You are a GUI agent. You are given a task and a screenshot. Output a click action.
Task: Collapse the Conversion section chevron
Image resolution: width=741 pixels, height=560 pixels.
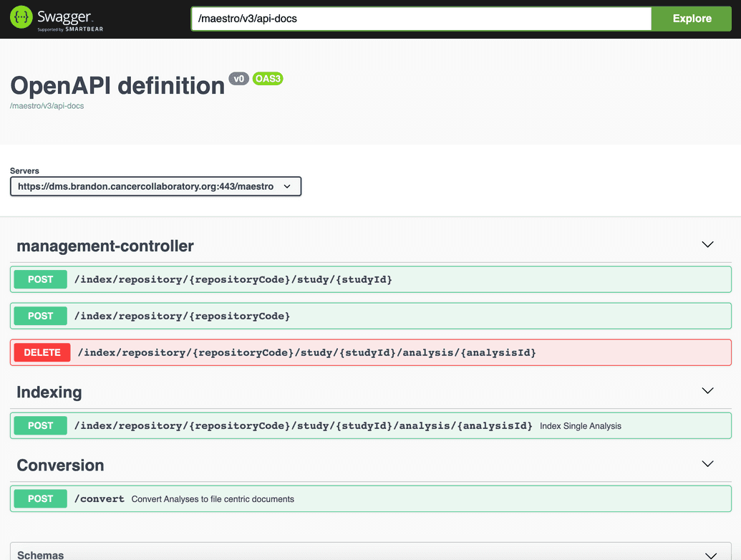click(x=707, y=464)
